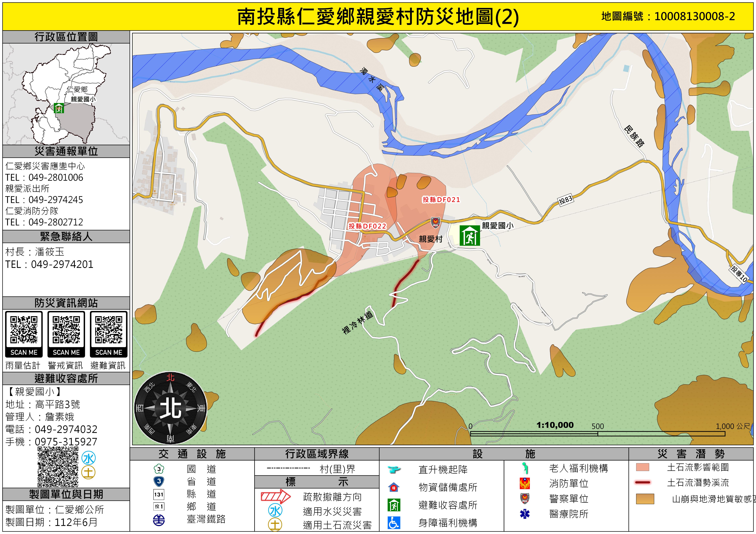
Task: Click the medical facility star legend icon
Action: (525, 514)
